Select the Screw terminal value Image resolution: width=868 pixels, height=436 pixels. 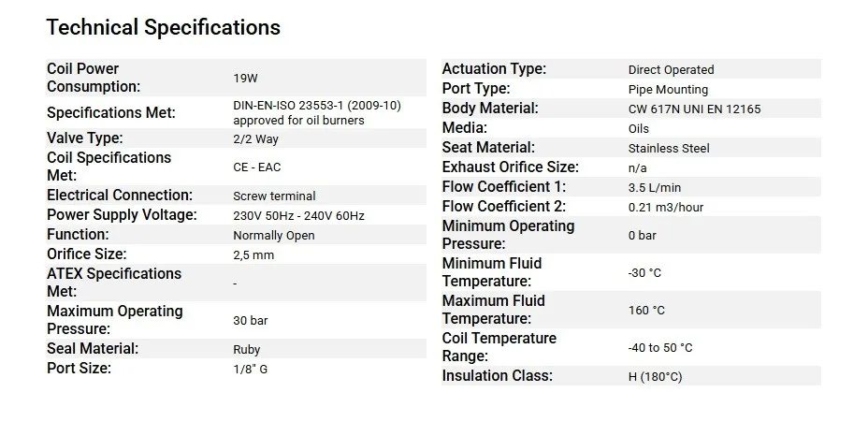click(274, 196)
